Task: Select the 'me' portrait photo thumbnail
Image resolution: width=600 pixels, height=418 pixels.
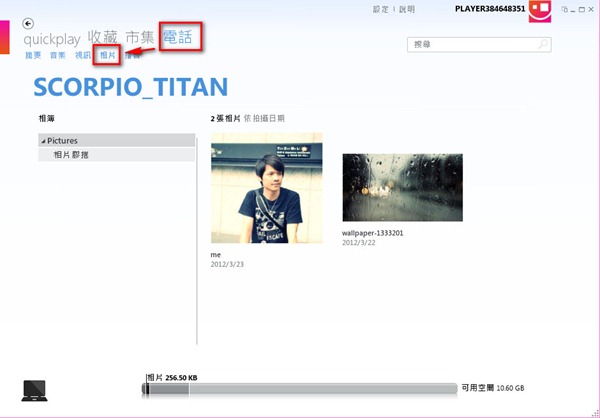Action: (267, 188)
